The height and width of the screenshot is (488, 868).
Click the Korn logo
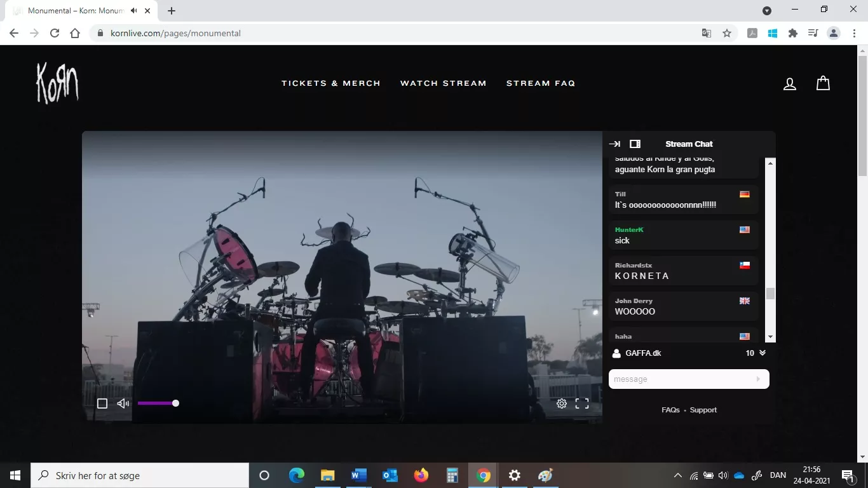point(57,83)
